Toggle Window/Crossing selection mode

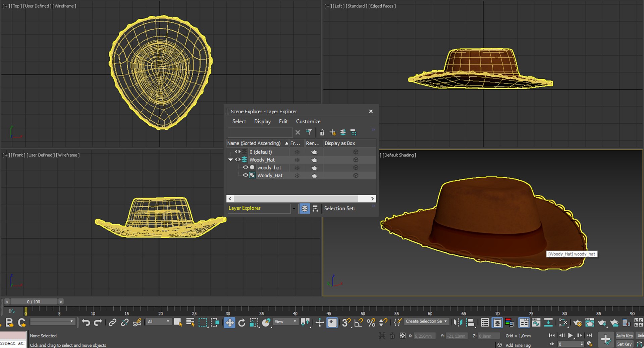click(215, 323)
